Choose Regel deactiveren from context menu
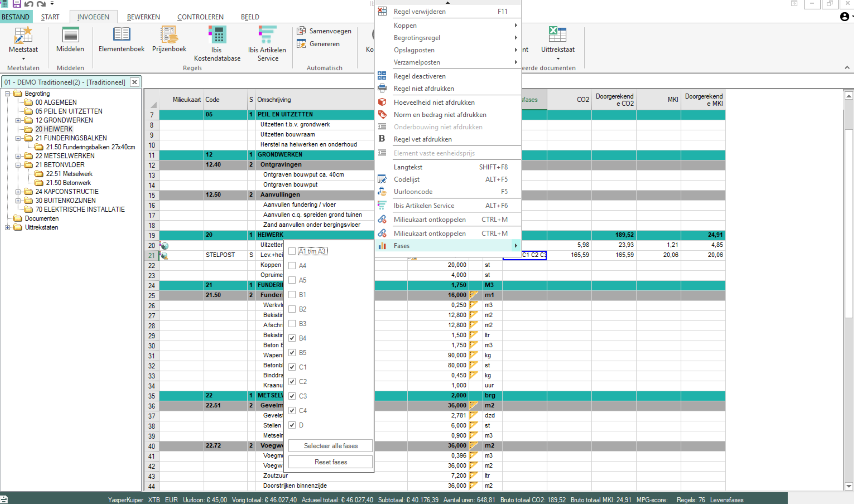 419,76
